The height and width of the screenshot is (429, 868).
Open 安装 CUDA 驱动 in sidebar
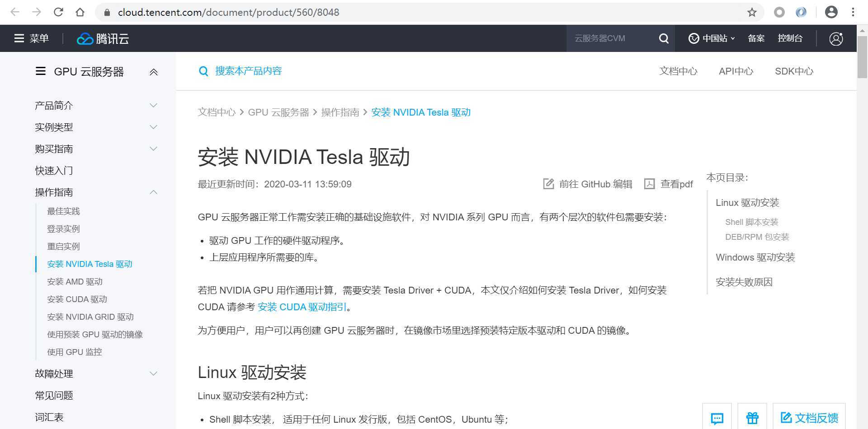(x=77, y=299)
